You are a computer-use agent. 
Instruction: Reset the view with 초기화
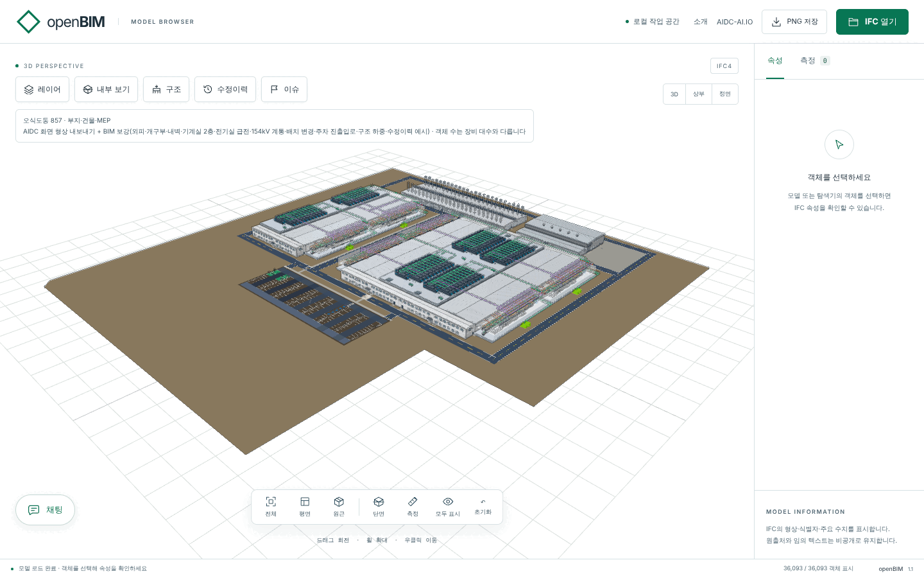tap(483, 507)
